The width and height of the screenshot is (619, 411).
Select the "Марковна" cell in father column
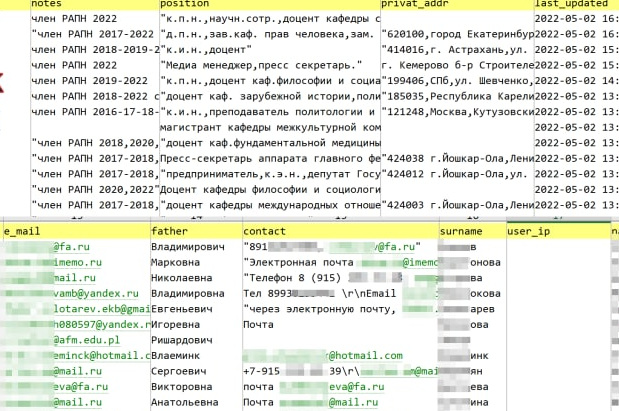point(175,263)
